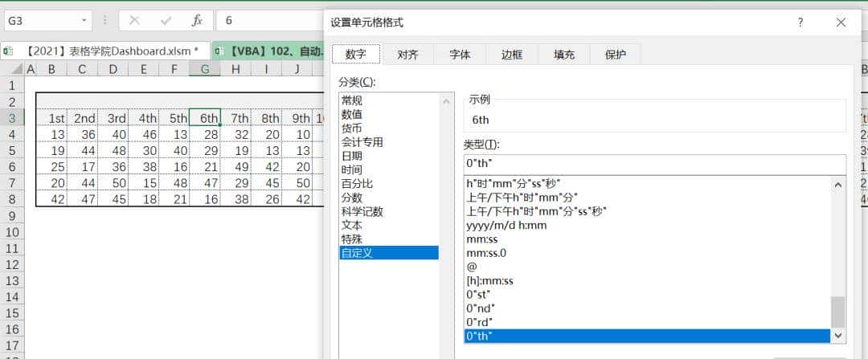Click the formula bar cancel X icon
868x359 pixels.
[x=134, y=21]
